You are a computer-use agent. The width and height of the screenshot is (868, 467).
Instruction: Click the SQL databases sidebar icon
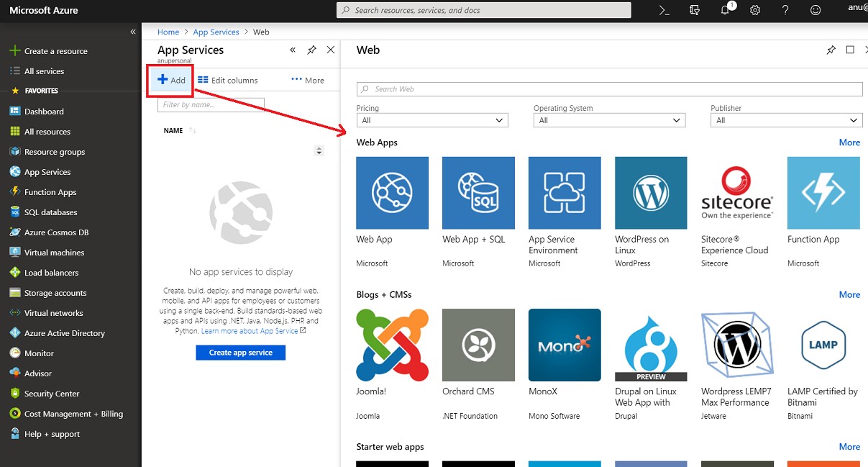pos(15,212)
